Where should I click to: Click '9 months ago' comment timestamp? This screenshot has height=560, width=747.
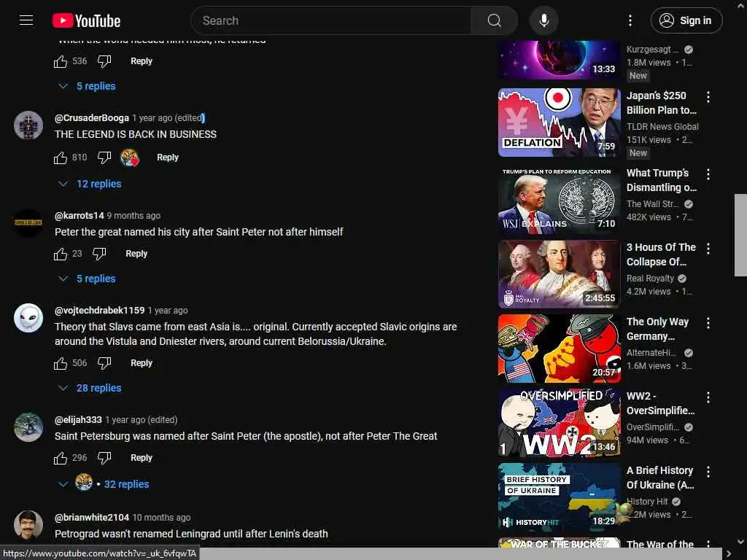[133, 216]
